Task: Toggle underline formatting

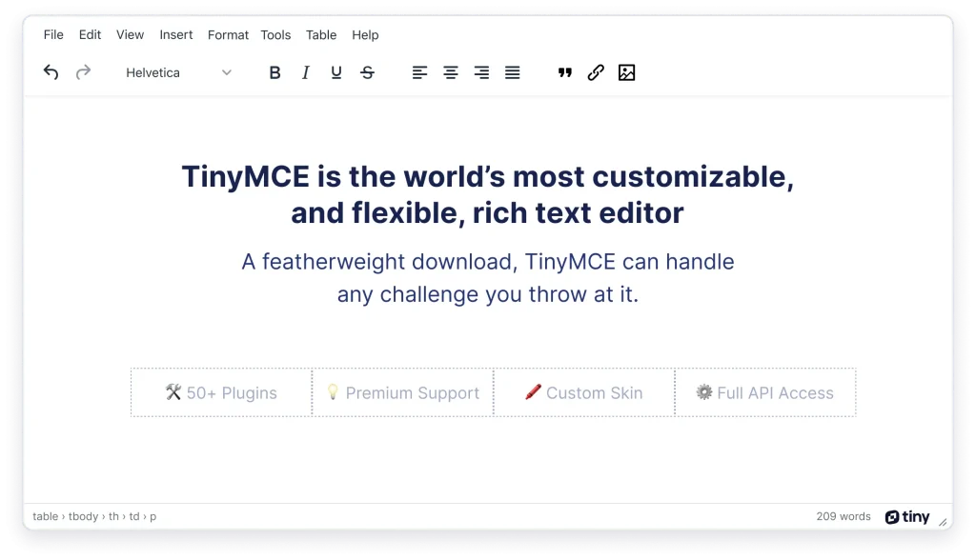Action: pyautogui.click(x=335, y=71)
